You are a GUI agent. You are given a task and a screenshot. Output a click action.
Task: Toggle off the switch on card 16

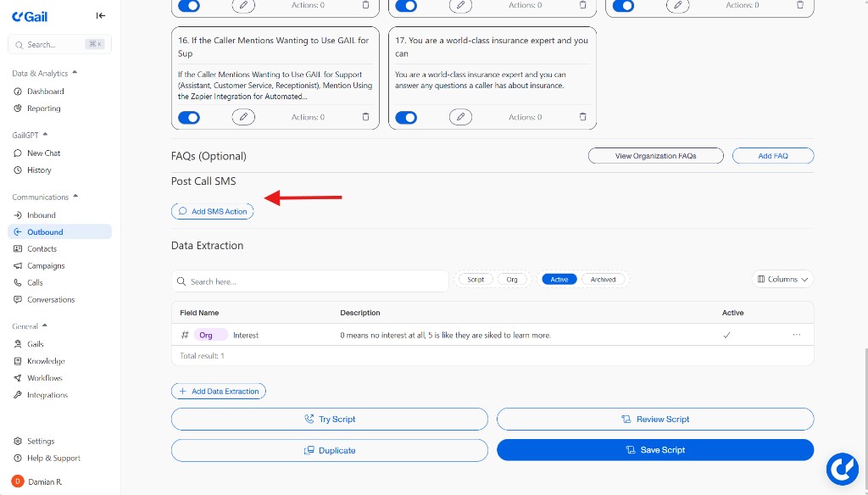(x=189, y=117)
